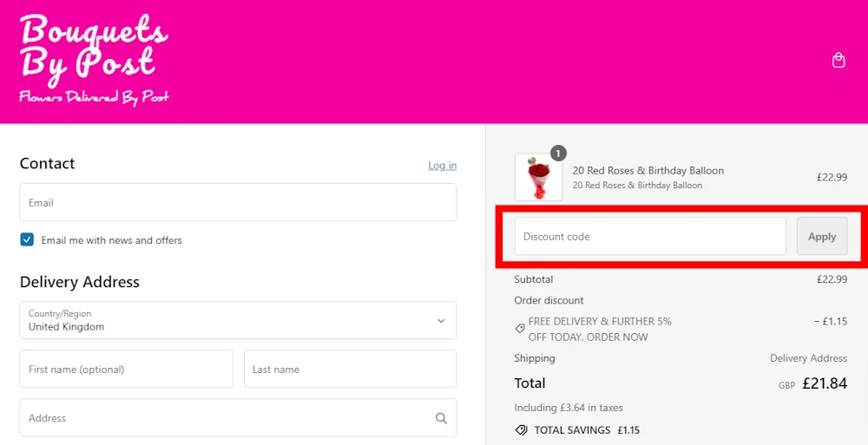Click Including £3.64 in taxes text
The height and width of the screenshot is (445, 868).
coord(569,408)
